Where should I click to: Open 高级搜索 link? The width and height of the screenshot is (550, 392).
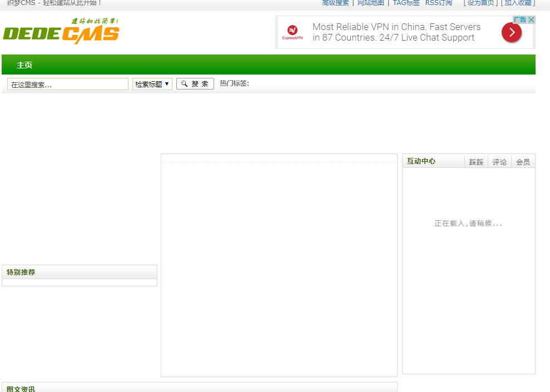335,3
